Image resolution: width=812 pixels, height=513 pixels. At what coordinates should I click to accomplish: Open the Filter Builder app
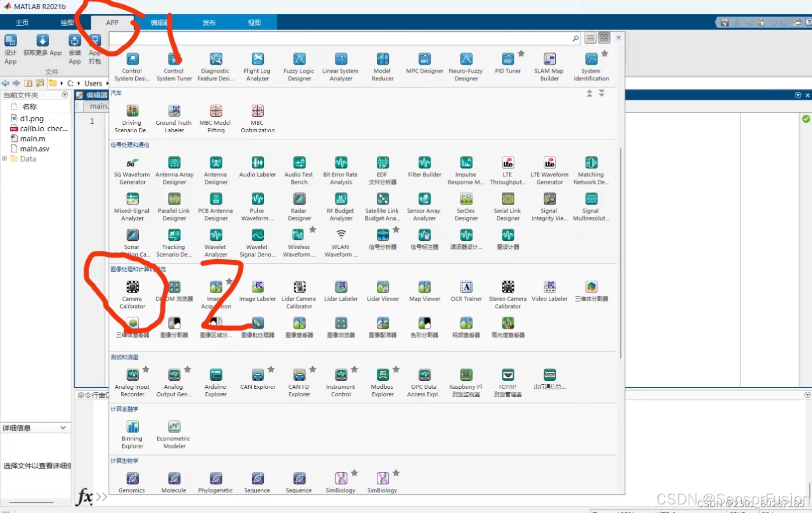pos(425,167)
